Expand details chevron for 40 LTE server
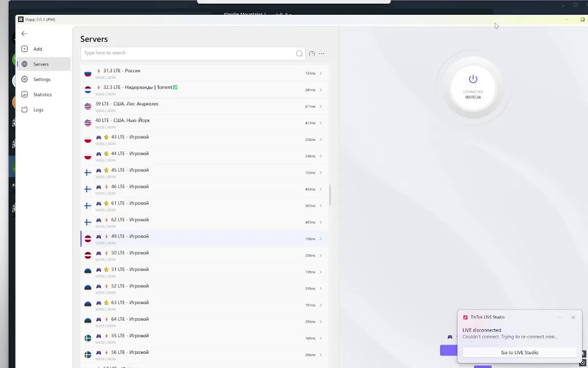Image resolution: width=588 pixels, height=368 pixels. click(321, 123)
